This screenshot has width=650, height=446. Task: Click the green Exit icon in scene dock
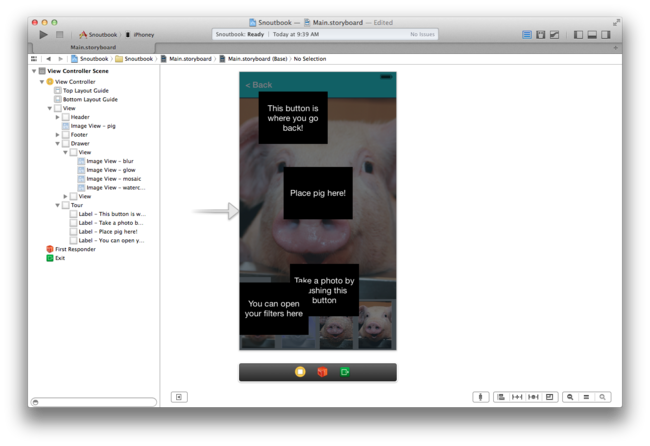point(344,372)
